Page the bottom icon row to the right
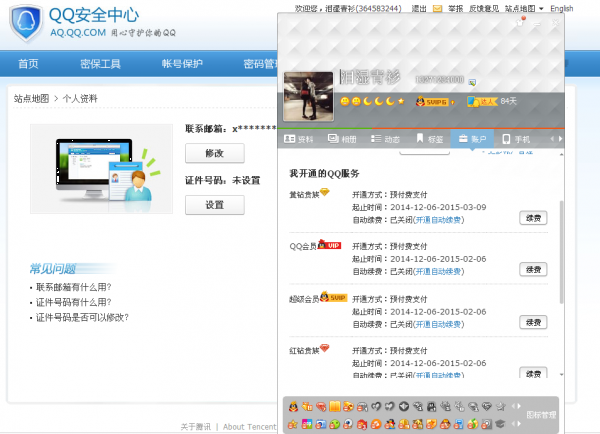Screen dimensions: 600x434 click(x=519, y=424)
